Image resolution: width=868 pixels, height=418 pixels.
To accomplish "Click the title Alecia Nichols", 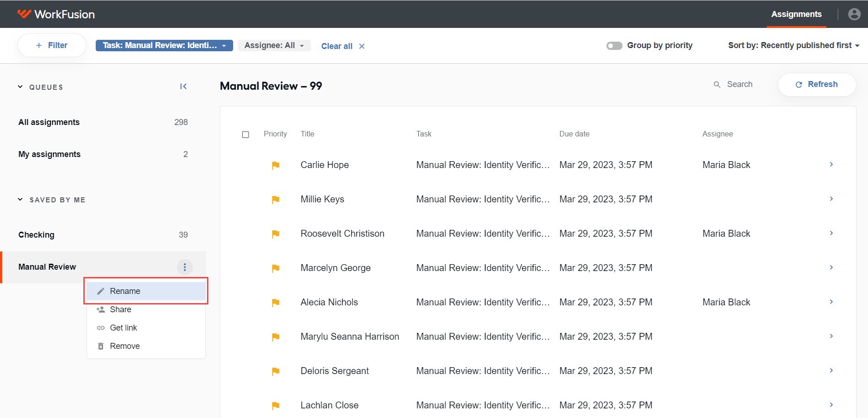I will [x=329, y=302].
